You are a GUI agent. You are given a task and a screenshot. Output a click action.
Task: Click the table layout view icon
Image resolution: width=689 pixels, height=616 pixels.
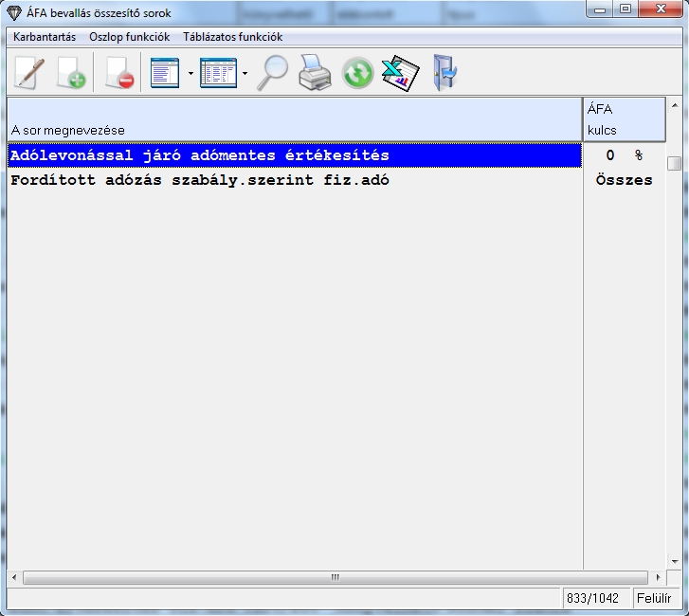218,73
